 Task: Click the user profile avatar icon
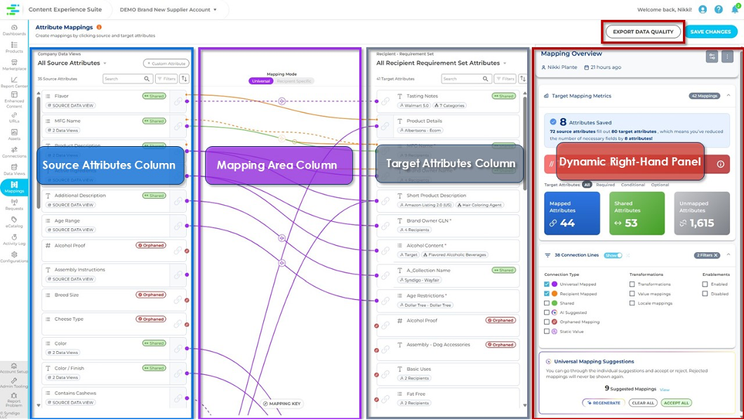point(703,9)
